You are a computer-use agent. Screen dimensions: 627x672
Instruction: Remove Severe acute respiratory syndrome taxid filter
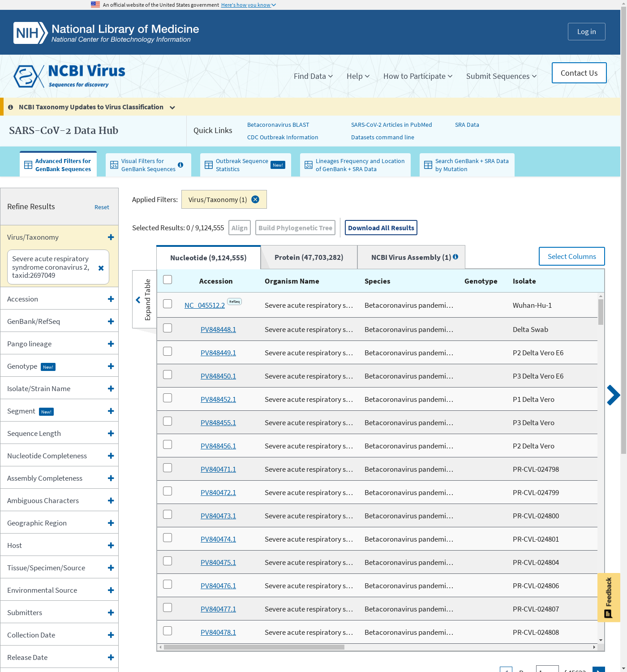tap(101, 268)
